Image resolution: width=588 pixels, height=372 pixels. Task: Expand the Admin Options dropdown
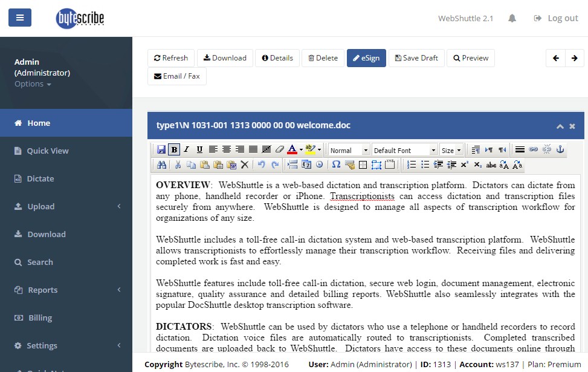(x=33, y=83)
